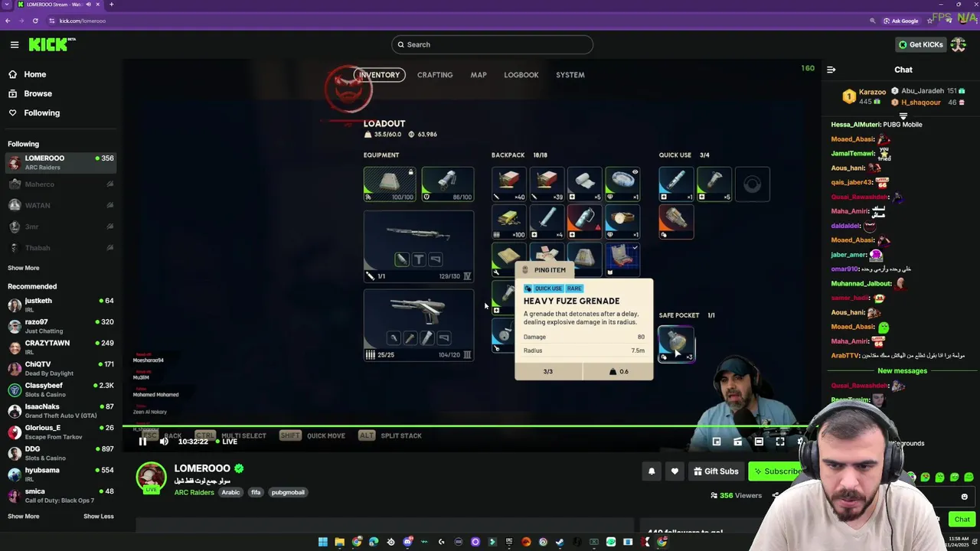Select the Thabah followed channel

(x=60, y=248)
